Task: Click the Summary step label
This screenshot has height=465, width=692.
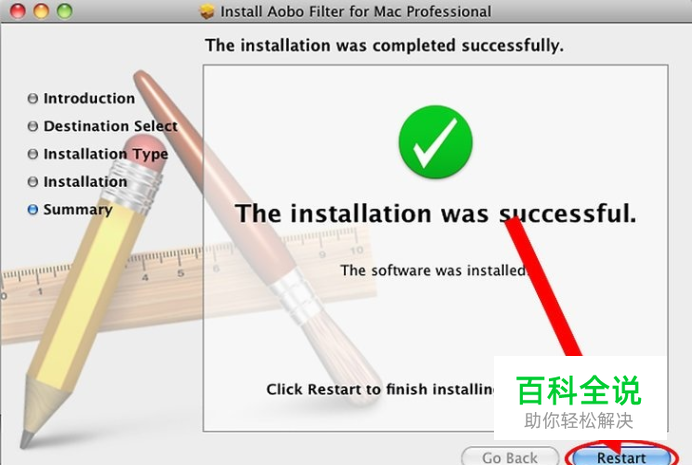Action: [x=78, y=210]
